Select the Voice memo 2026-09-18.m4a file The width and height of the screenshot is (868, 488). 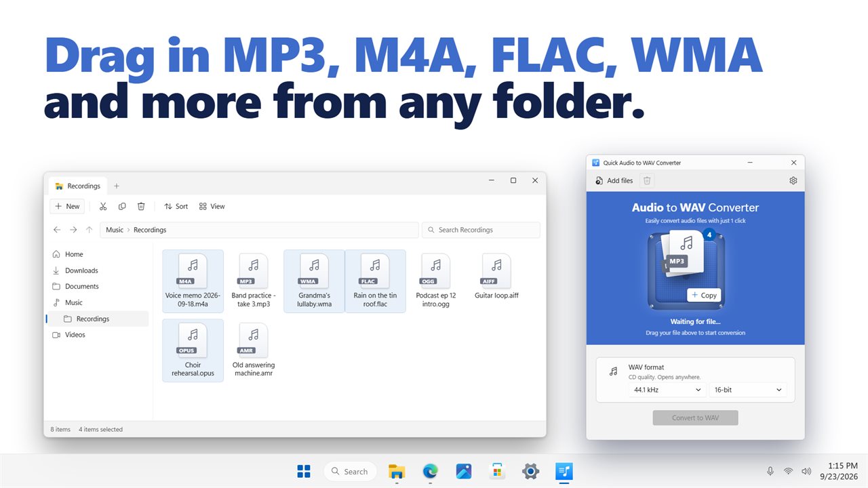(x=193, y=281)
